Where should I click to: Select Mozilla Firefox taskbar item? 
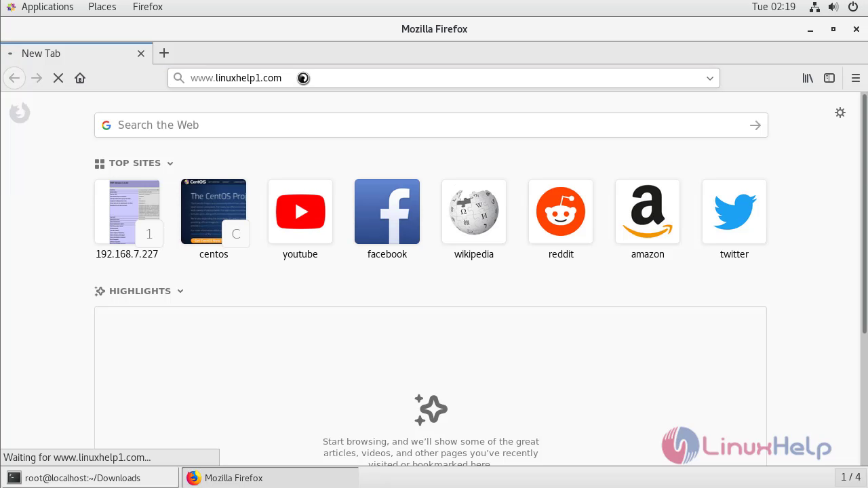pos(270,478)
